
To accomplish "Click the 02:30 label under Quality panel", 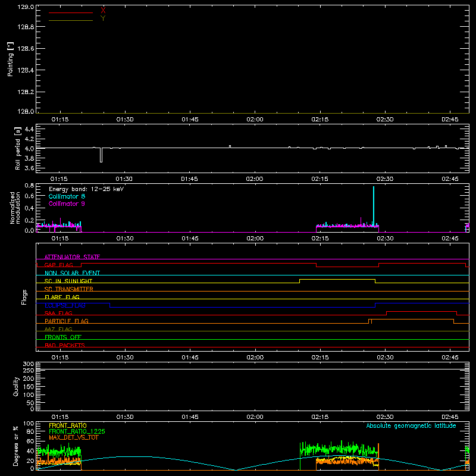I will tap(385, 417).
